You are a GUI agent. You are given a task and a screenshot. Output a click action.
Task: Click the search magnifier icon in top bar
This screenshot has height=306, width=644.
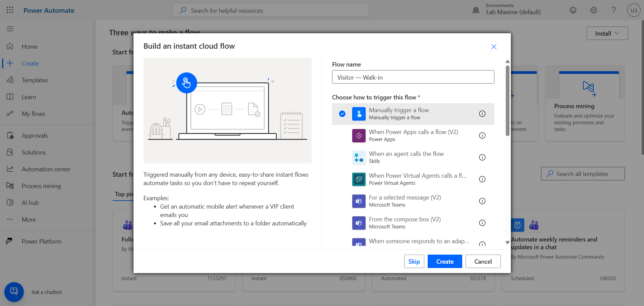pos(183,10)
